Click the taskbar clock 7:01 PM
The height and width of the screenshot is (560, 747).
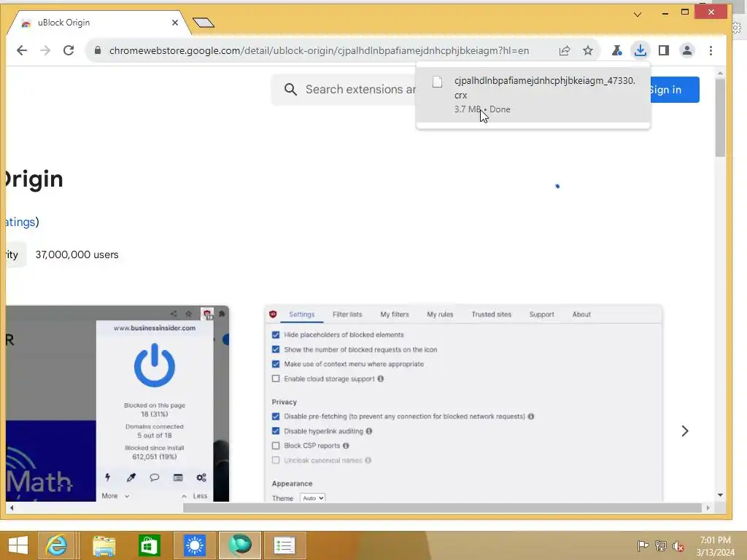pos(715,540)
